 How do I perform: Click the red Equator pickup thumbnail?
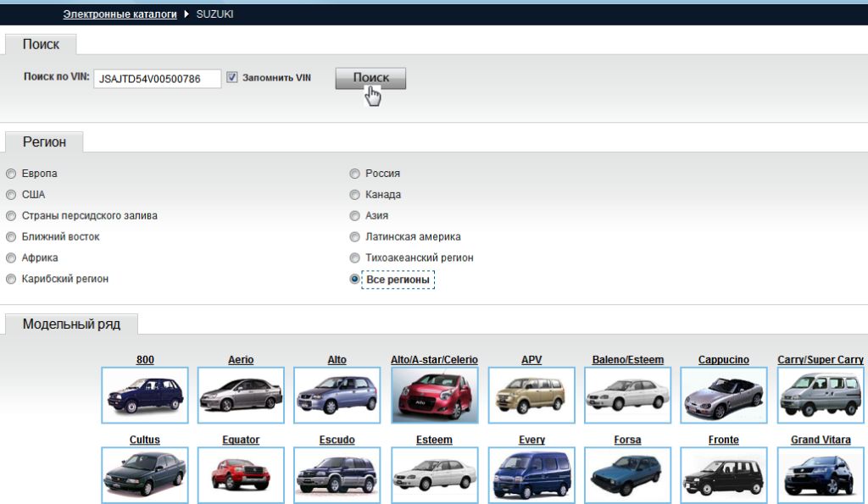pyautogui.click(x=241, y=475)
